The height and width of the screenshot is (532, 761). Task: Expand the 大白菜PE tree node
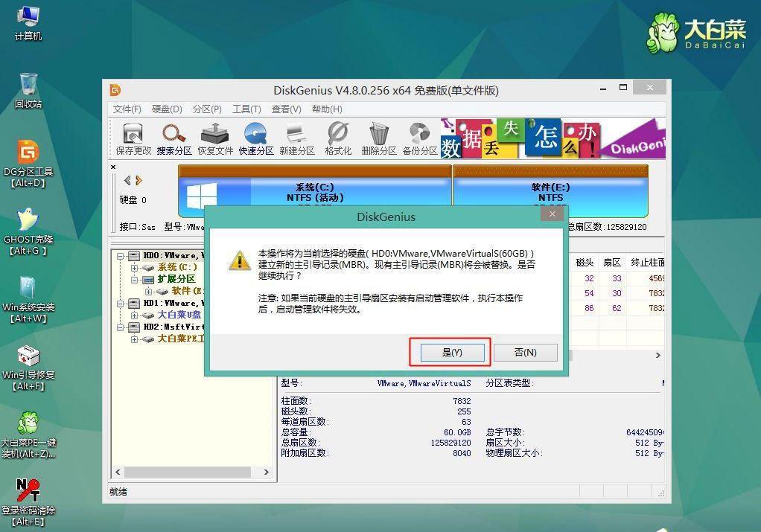tap(134, 339)
